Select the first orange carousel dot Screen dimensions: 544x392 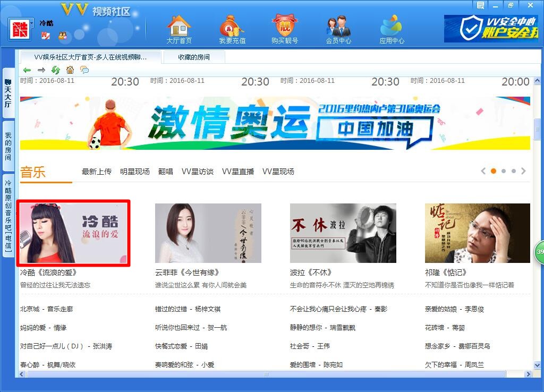pos(494,171)
